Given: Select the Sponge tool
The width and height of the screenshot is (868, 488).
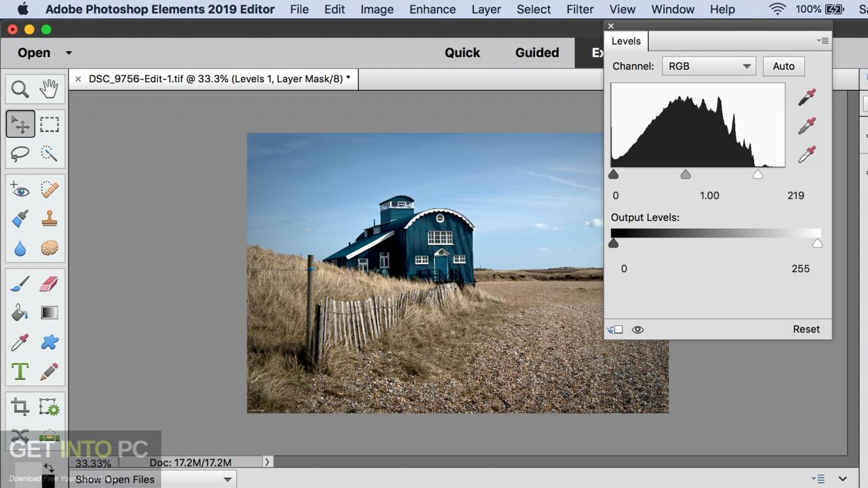Looking at the screenshot, I should tap(49, 248).
